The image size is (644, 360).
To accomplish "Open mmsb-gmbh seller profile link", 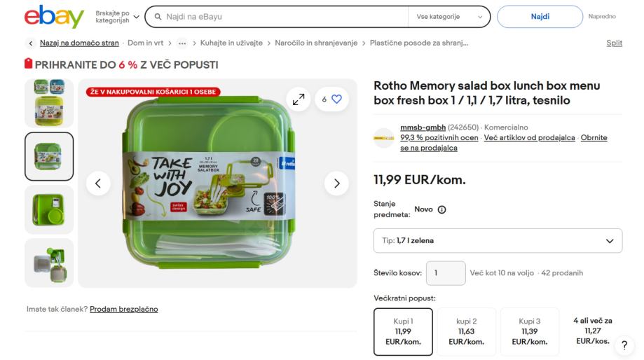I will coord(423,127).
